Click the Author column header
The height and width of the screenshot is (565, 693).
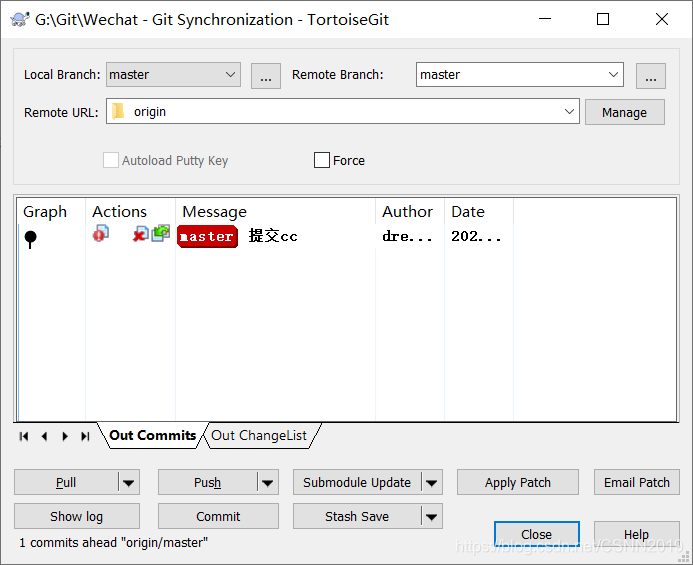pyautogui.click(x=410, y=212)
